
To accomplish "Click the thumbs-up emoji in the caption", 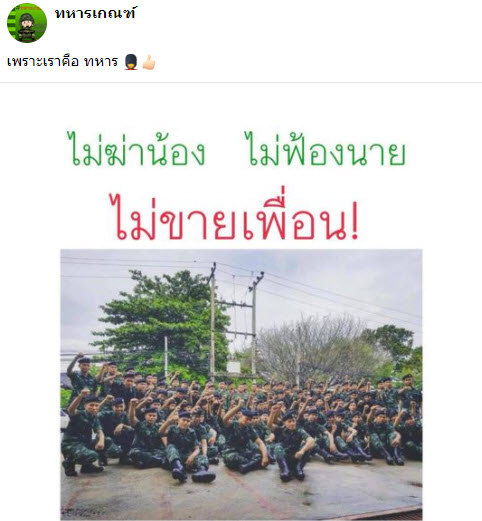I will (x=149, y=62).
